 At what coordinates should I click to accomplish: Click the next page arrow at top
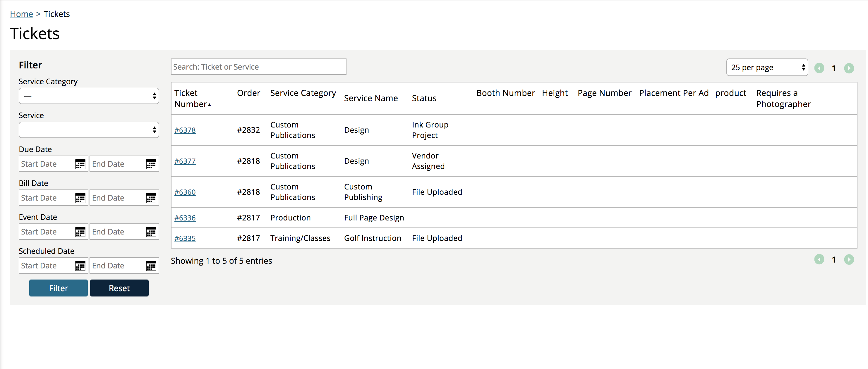point(849,68)
